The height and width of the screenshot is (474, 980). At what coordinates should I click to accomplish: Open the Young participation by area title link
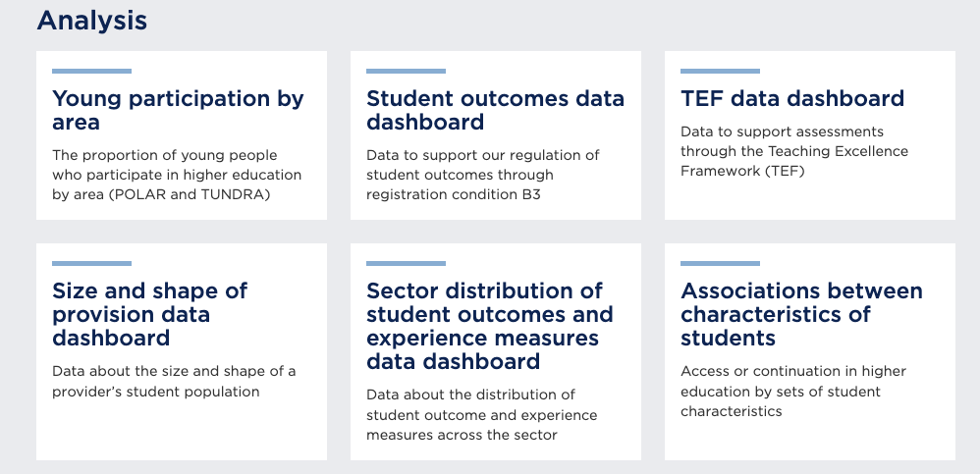coord(178,110)
